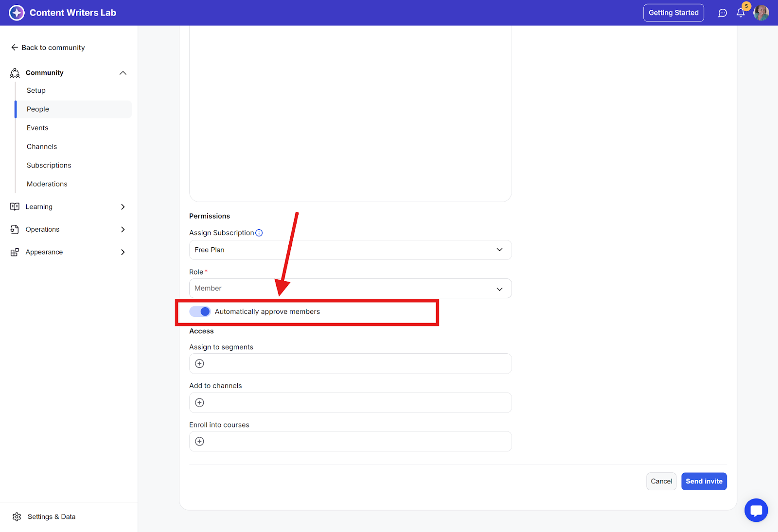Screen dimensions: 778x532
Task: Click the Community group icon in sidebar
Action: pos(15,73)
